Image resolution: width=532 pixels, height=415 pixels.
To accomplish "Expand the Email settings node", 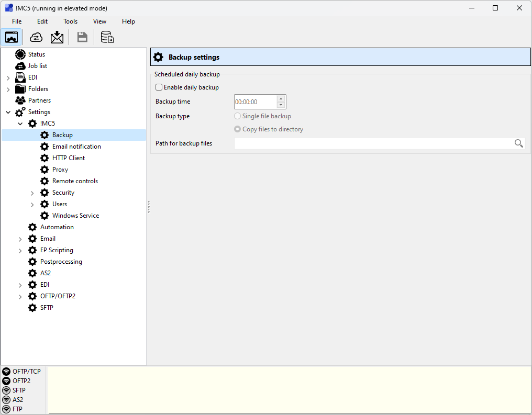I will point(20,239).
